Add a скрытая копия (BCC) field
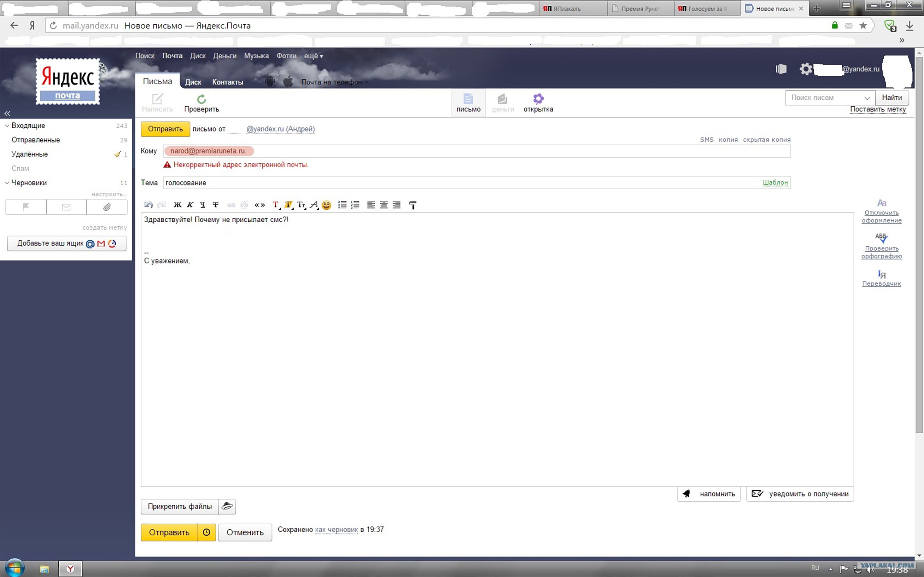The width and height of the screenshot is (924, 577). coord(766,140)
